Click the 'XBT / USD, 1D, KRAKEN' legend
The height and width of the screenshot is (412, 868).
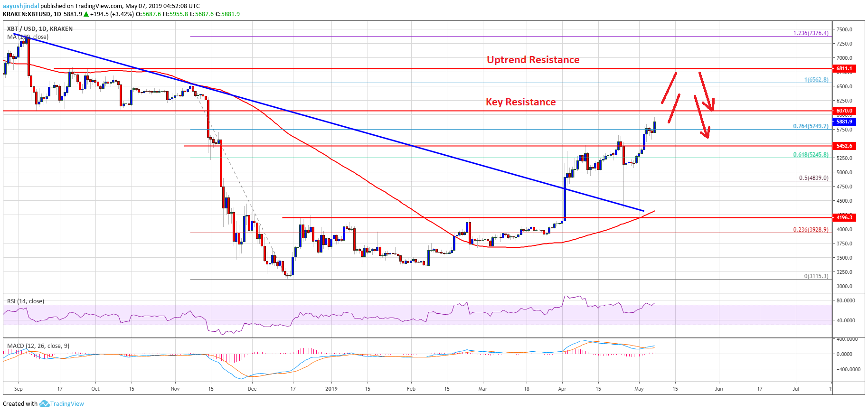[x=40, y=29]
